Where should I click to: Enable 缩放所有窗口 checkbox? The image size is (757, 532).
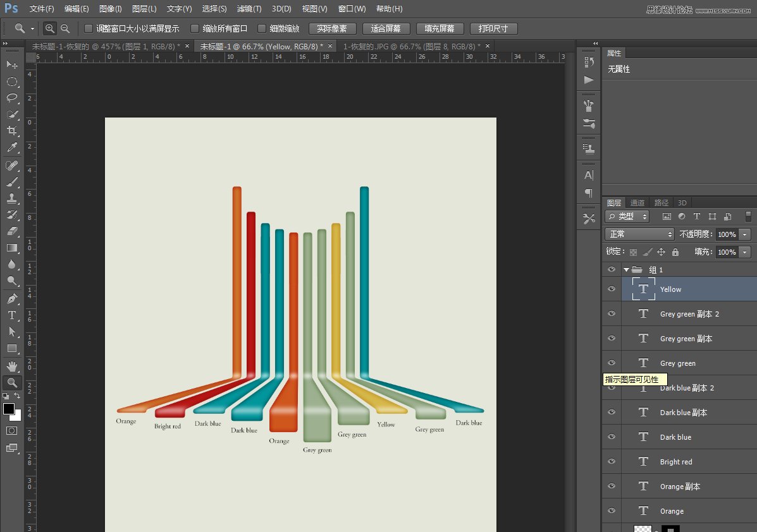point(195,28)
